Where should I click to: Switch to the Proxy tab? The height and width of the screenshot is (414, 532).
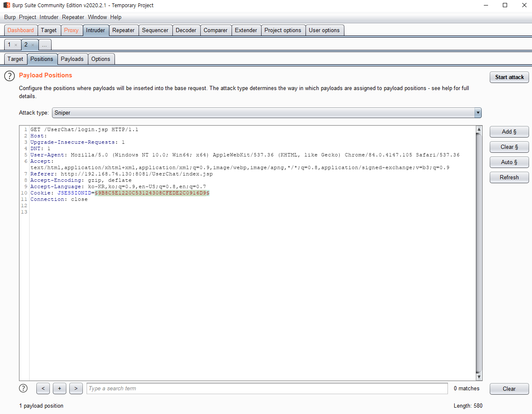coord(71,30)
